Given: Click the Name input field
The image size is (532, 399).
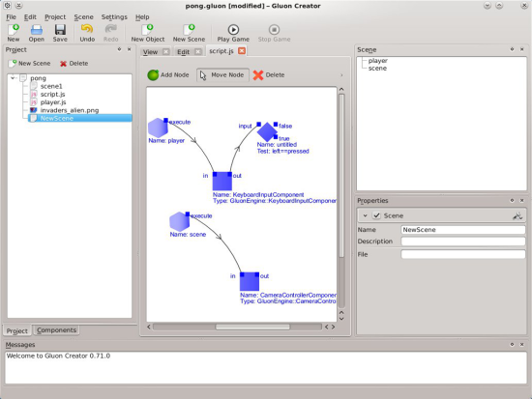Looking at the screenshot, I should tap(463, 230).
